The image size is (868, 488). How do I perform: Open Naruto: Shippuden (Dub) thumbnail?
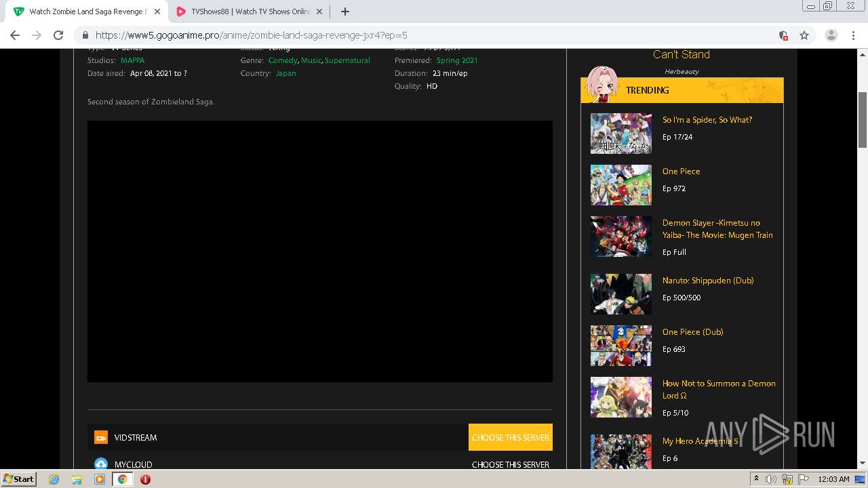pos(621,294)
